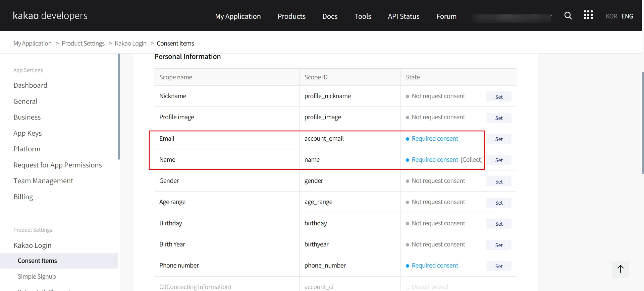Click Set button for Email
Screen dimensions: 644x291
pyautogui.click(x=499, y=139)
